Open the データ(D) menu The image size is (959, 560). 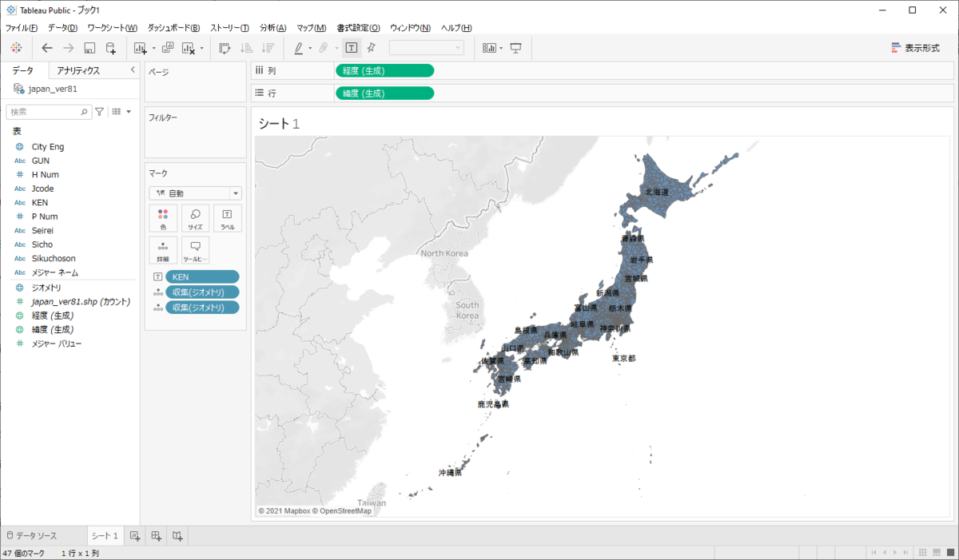62,28
